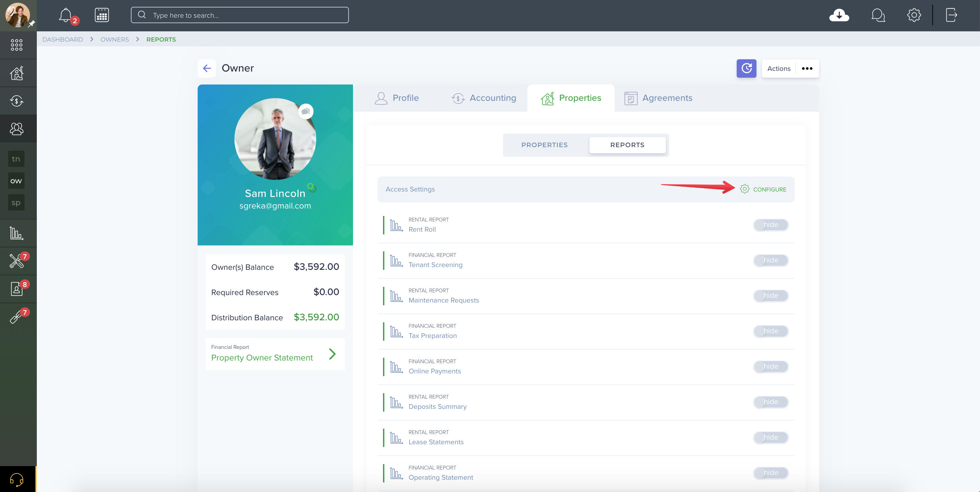Open the Online Payments report
The width and height of the screenshot is (980, 492).
[x=434, y=371]
